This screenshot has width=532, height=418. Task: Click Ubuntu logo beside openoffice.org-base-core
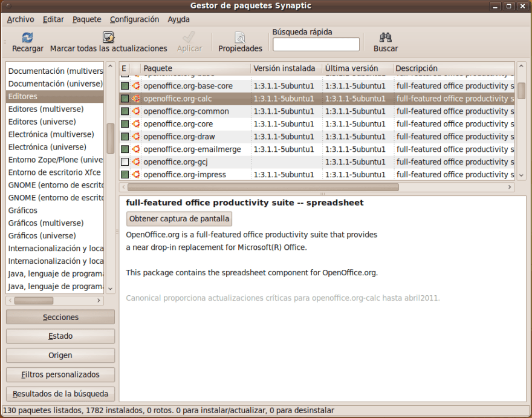tap(135, 86)
